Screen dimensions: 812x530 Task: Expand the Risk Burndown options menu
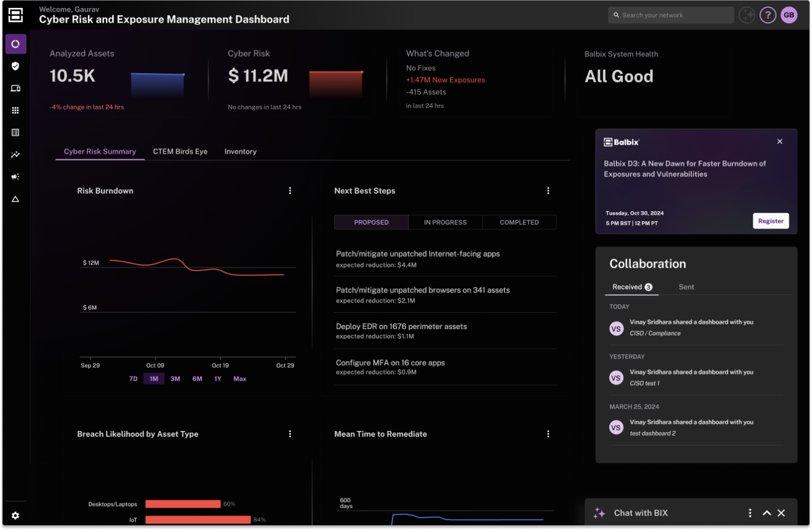tap(290, 190)
